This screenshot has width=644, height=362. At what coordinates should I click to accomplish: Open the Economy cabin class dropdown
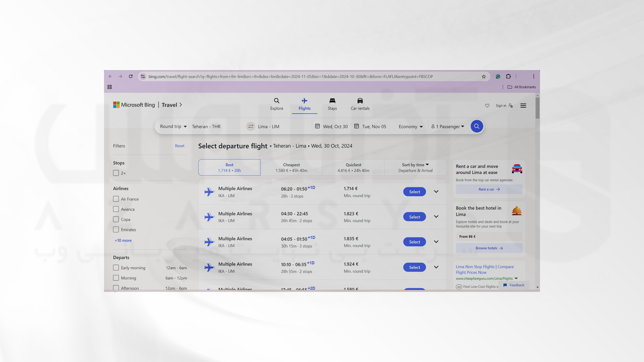click(x=411, y=127)
